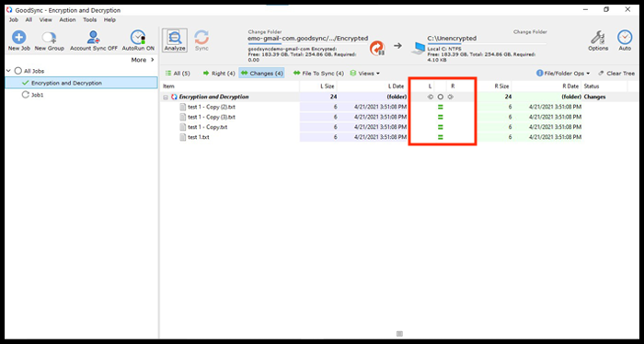644x344 pixels.
Task: Open the File/Folder Ops dropdown
Action: point(563,74)
